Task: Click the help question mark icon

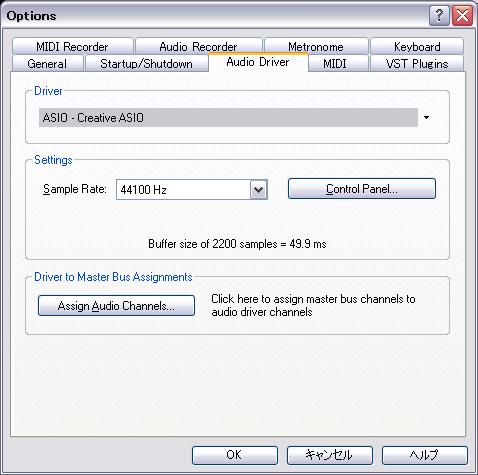Action: (439, 15)
